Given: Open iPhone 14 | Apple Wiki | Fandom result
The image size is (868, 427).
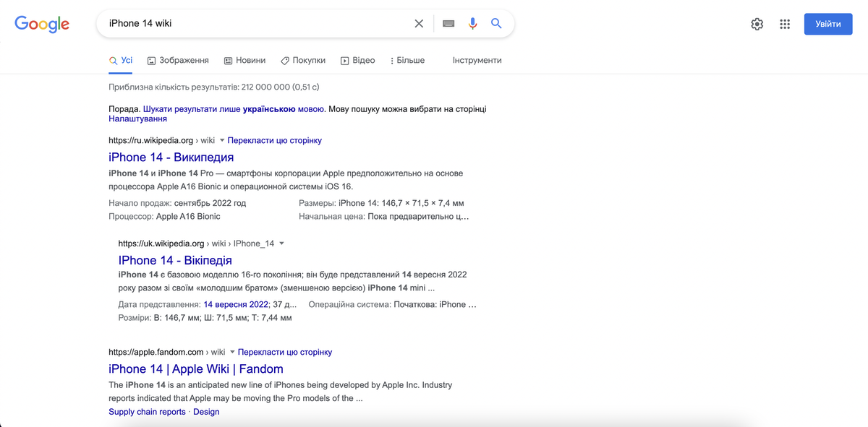Looking at the screenshot, I should tap(195, 369).
